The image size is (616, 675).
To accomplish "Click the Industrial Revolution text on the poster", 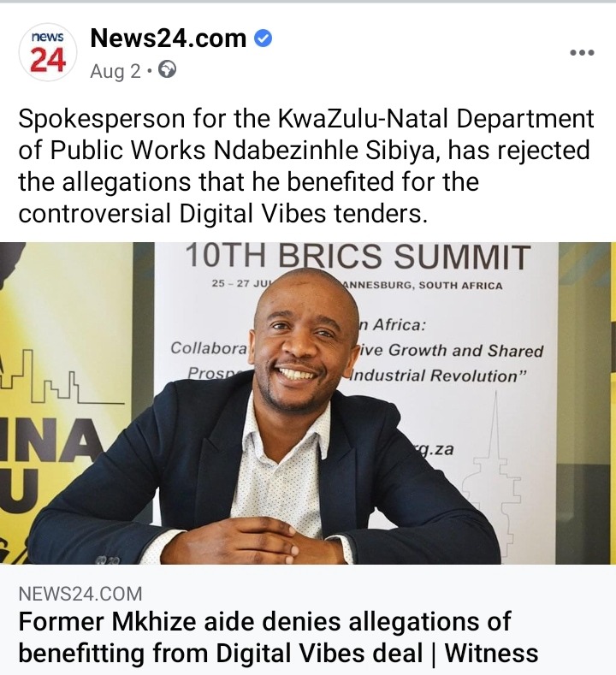I will click(x=438, y=376).
